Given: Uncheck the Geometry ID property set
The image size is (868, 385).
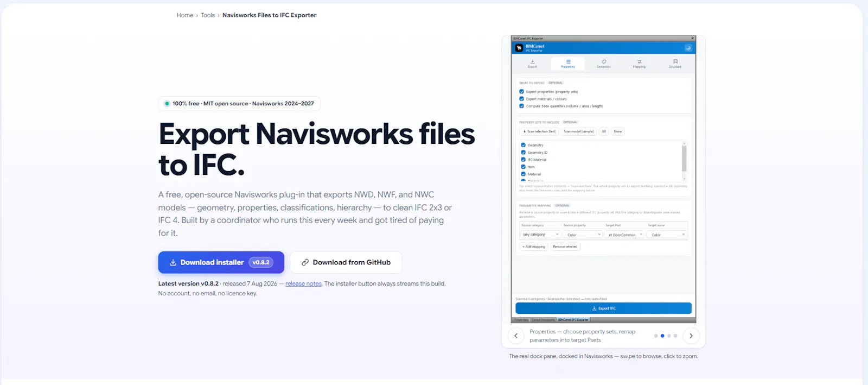Looking at the screenshot, I should [x=524, y=153].
